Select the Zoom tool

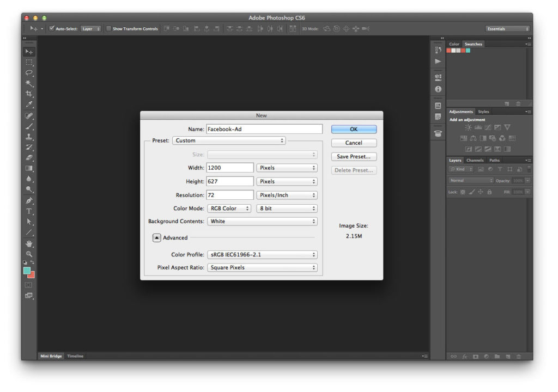click(x=29, y=255)
